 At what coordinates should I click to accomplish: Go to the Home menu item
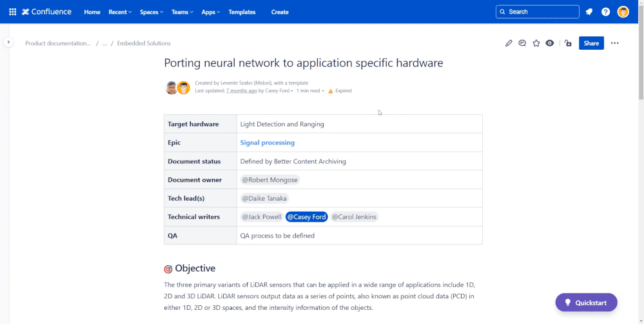click(92, 12)
